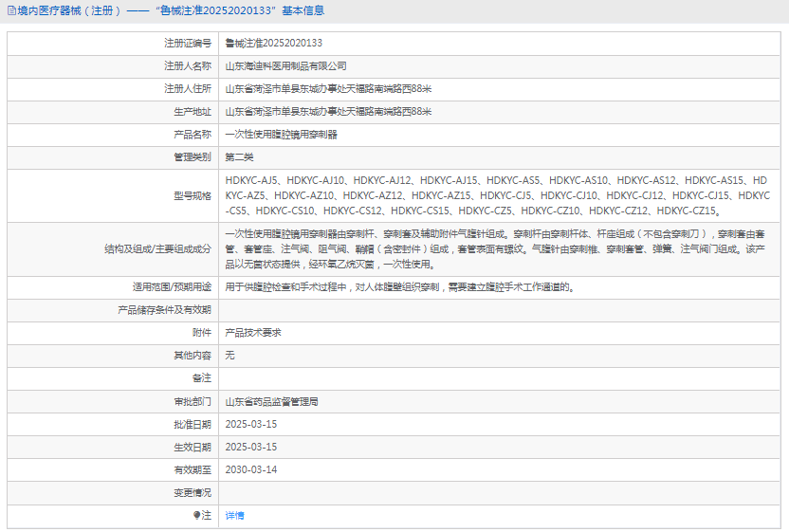
Task: Click the 审批部门 label
Action: [193, 402]
